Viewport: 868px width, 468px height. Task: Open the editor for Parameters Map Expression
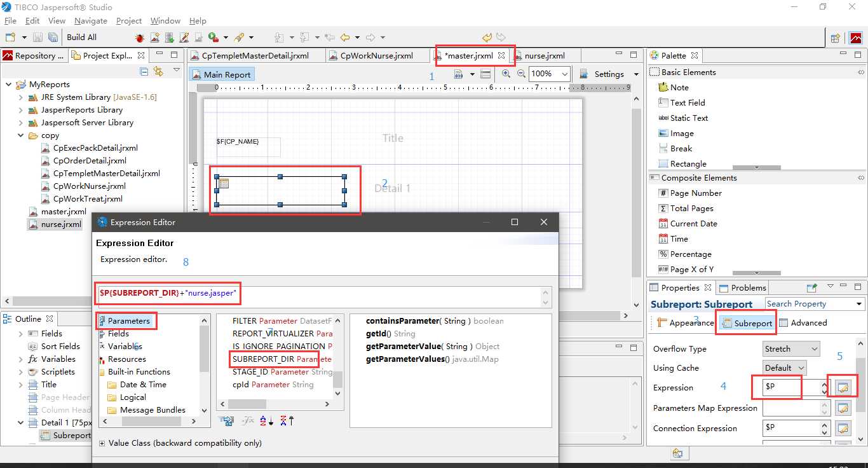click(x=843, y=408)
